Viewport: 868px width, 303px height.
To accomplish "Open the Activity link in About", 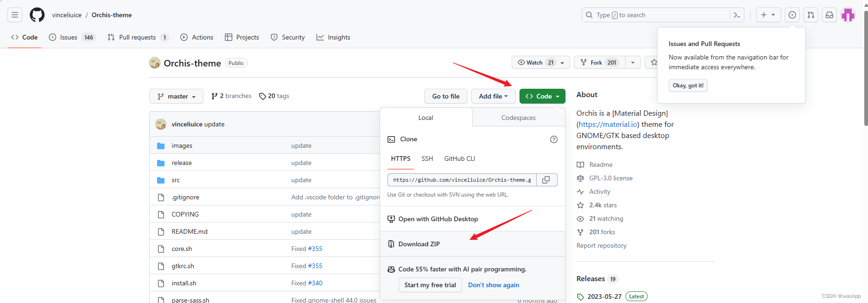I will 593,191.
